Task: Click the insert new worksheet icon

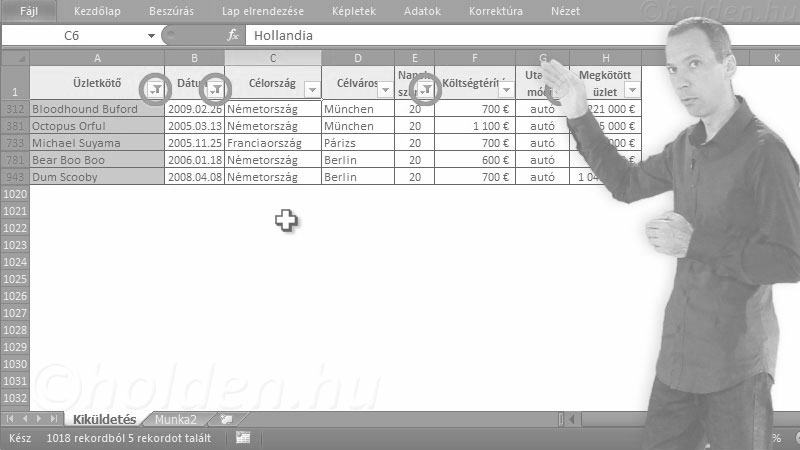Action: [x=227, y=419]
